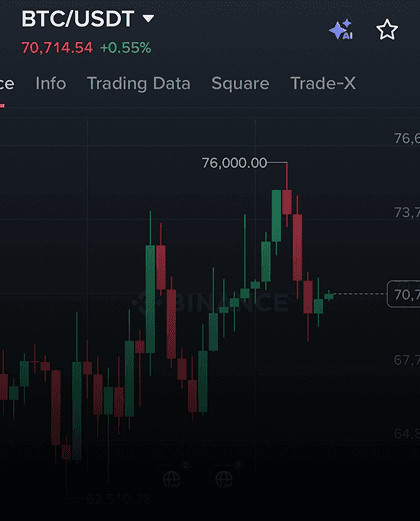Click the 76,000.00 high price label

pyautogui.click(x=234, y=163)
